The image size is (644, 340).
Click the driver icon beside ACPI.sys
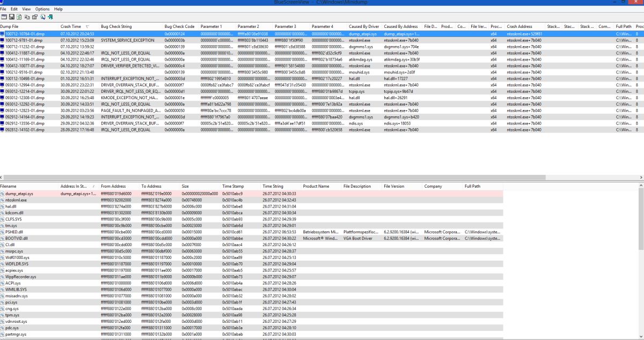2,283
